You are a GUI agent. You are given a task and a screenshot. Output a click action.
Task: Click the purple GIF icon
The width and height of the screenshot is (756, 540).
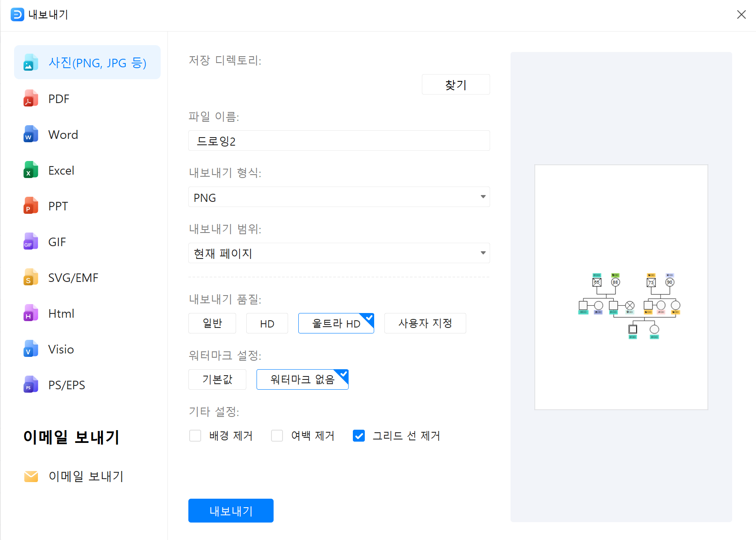point(31,241)
